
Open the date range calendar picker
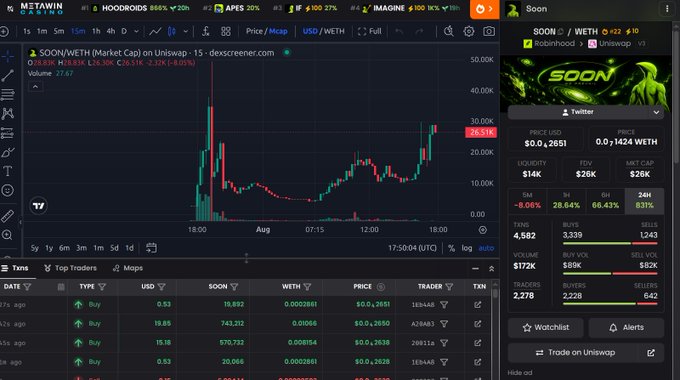point(151,248)
